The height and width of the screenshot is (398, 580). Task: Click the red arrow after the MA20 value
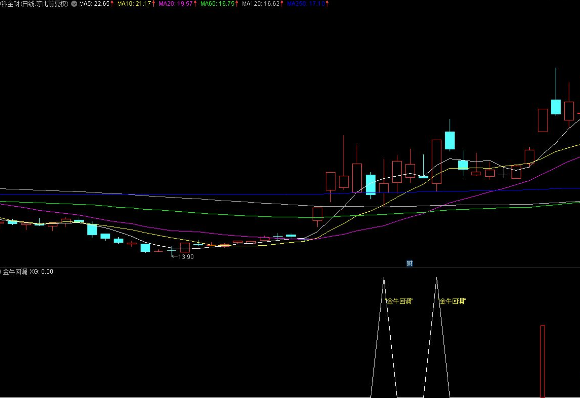[x=195, y=4]
